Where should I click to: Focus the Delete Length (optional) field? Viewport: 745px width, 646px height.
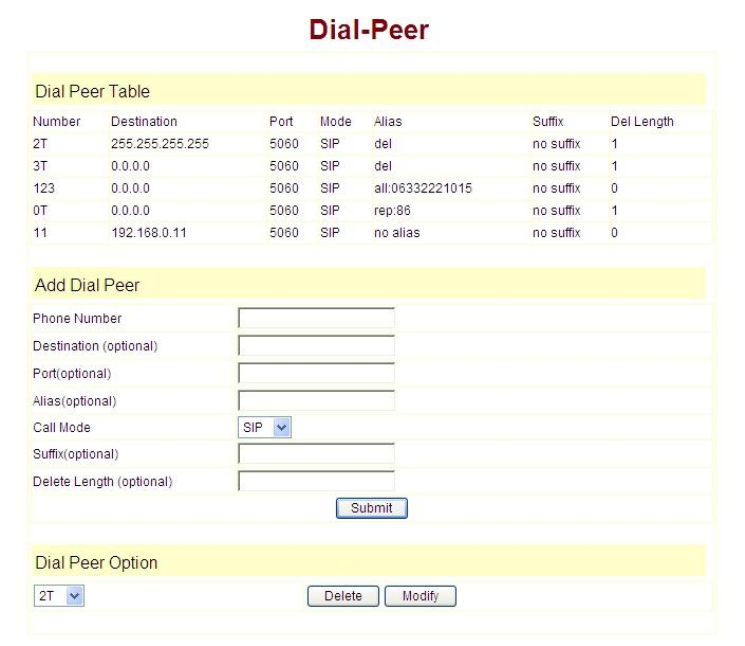pyautogui.click(x=316, y=481)
